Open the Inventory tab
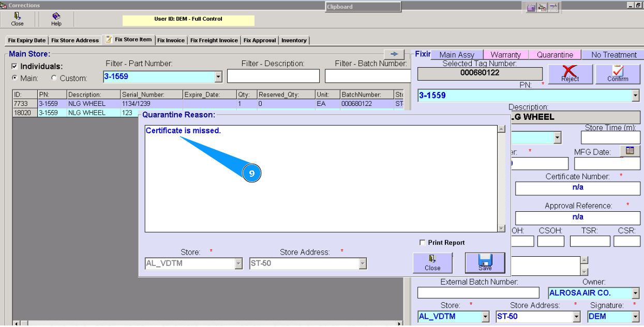 tap(294, 40)
